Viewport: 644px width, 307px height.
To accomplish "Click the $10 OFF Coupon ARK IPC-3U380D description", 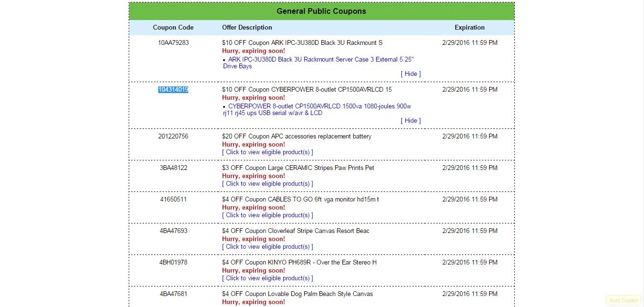I will (302, 42).
